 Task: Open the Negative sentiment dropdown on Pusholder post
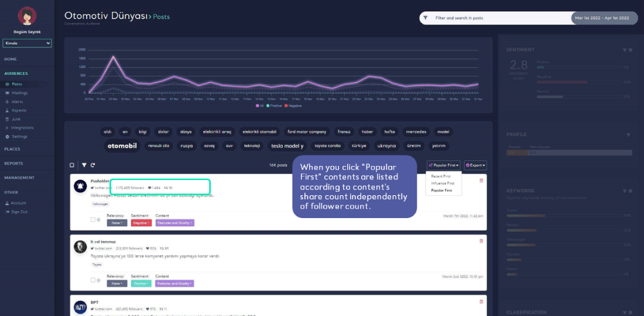click(x=141, y=223)
